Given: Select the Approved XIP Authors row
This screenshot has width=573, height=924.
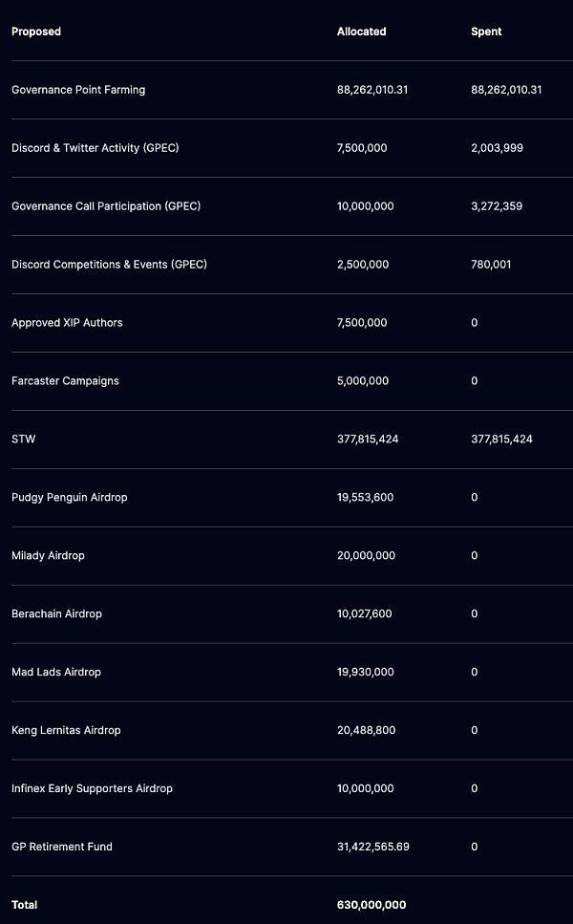Looking at the screenshot, I should click(x=67, y=323).
